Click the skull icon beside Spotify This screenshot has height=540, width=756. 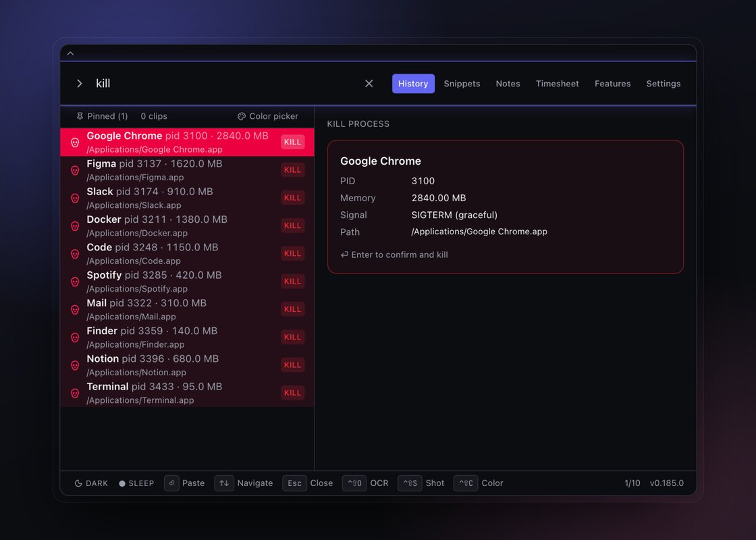pyautogui.click(x=75, y=282)
